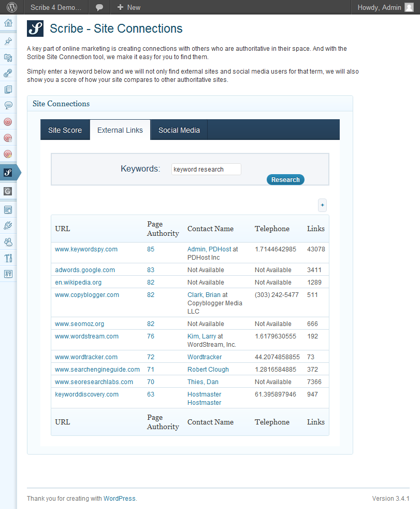Open the www.searchengineguide.com link
Screen dimensions: 420x509
97,370
